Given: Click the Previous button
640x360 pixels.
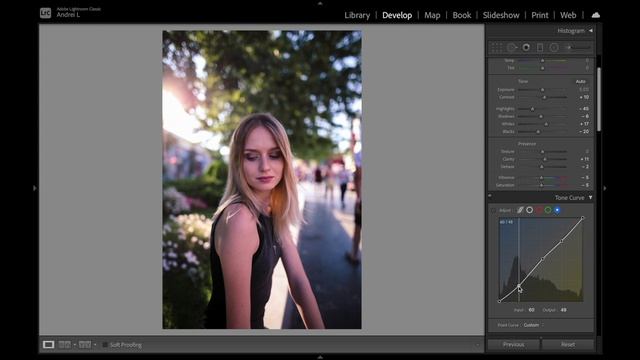Looking at the screenshot, I should click(x=513, y=344).
